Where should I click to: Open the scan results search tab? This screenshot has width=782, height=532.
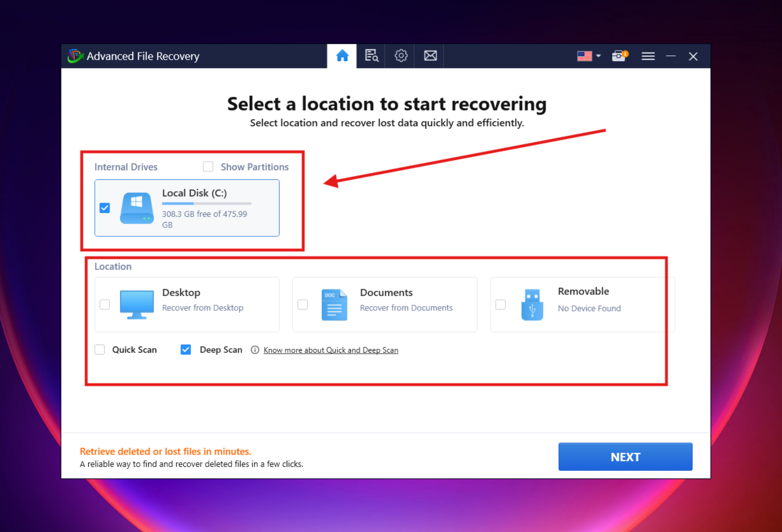coord(371,56)
